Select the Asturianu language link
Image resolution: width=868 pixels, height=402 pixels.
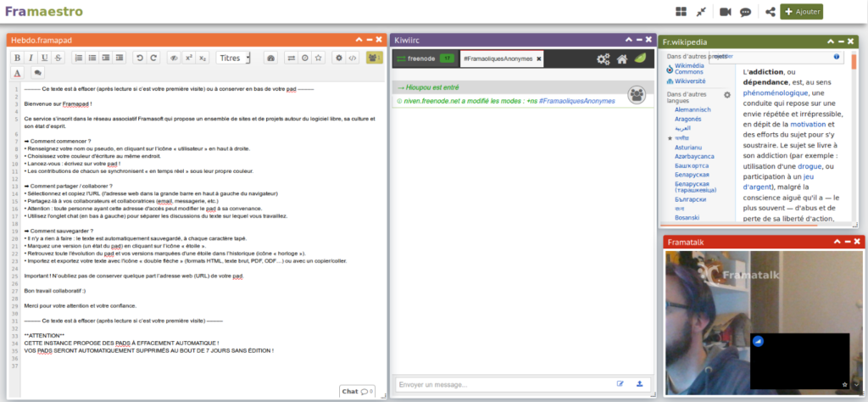tap(688, 148)
